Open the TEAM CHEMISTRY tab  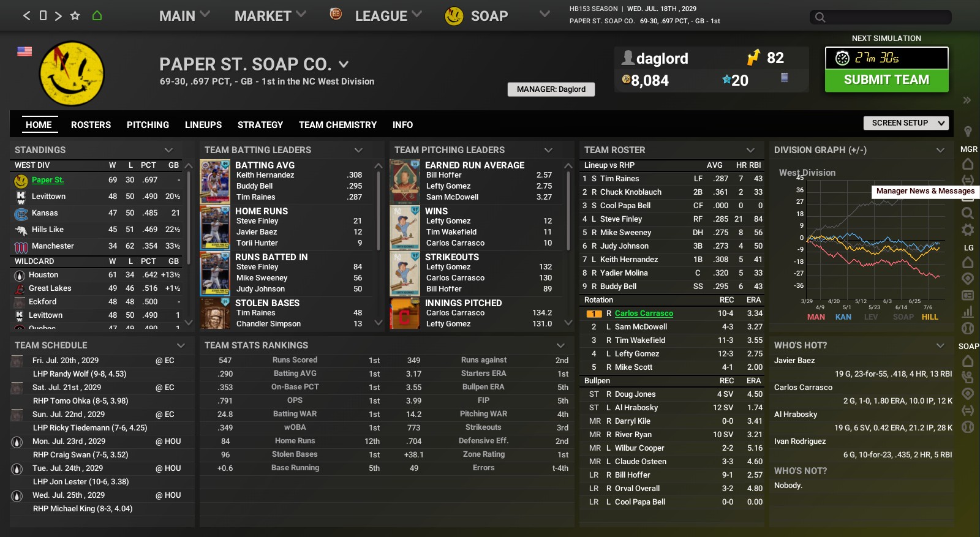[x=337, y=125]
